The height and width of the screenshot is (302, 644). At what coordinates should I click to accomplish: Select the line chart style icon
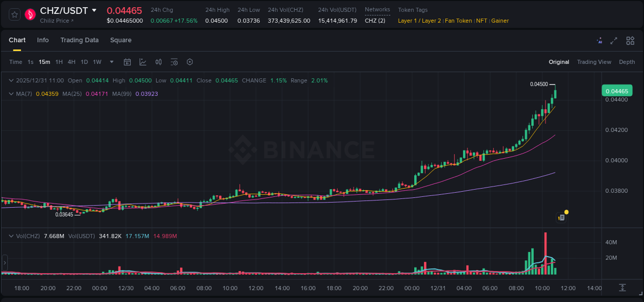coord(143,62)
